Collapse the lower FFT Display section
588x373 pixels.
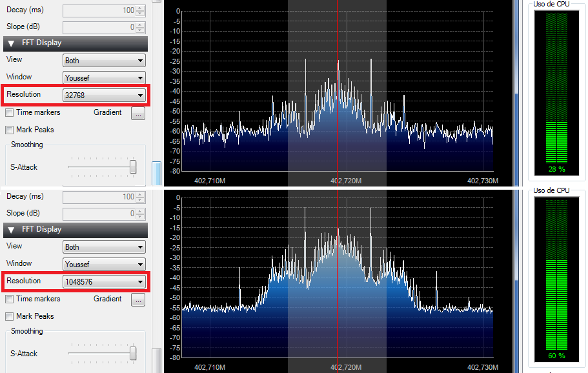pyautogui.click(x=11, y=230)
